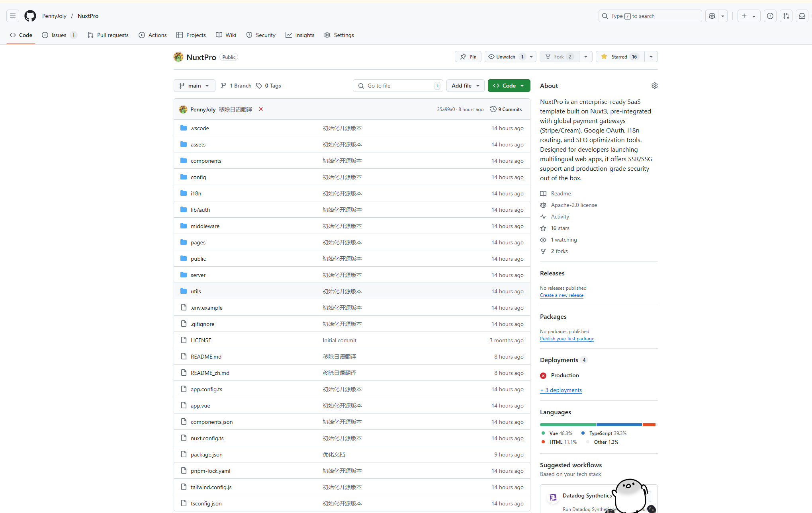
Task: Expand the Copilot options caret
Action: (x=723, y=16)
